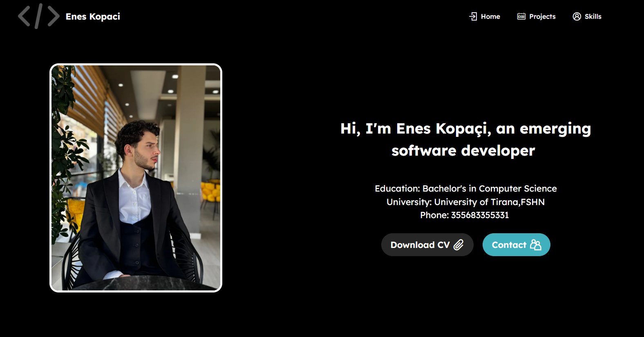Click the paperclip icon in Download CV
The width and height of the screenshot is (644, 337).
[458, 245]
